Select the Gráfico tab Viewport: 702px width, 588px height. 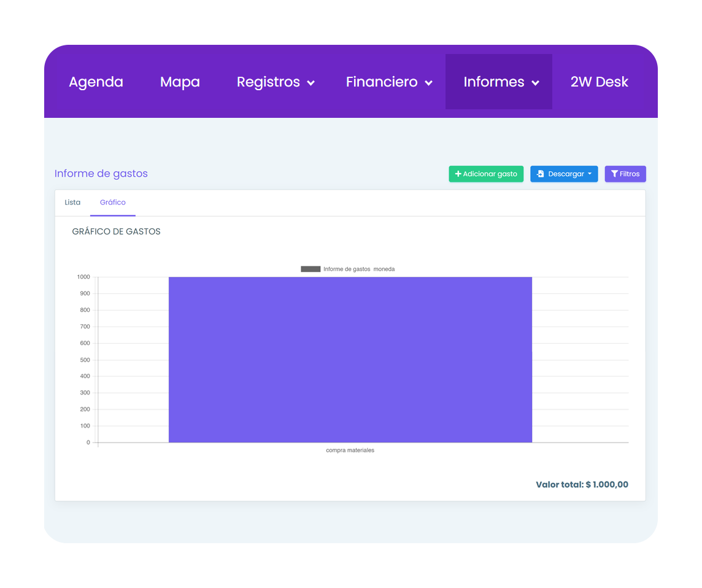coord(113,203)
